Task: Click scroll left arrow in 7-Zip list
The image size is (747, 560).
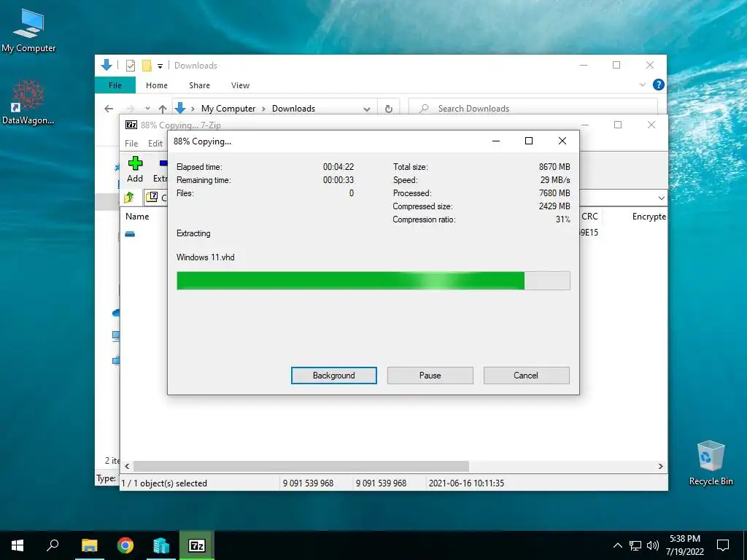Action: pos(127,466)
